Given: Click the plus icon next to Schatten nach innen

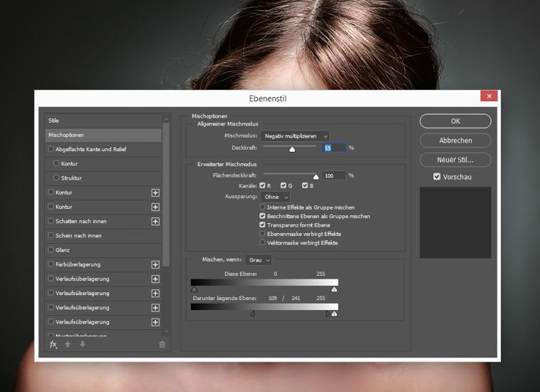Looking at the screenshot, I should 155,222.
